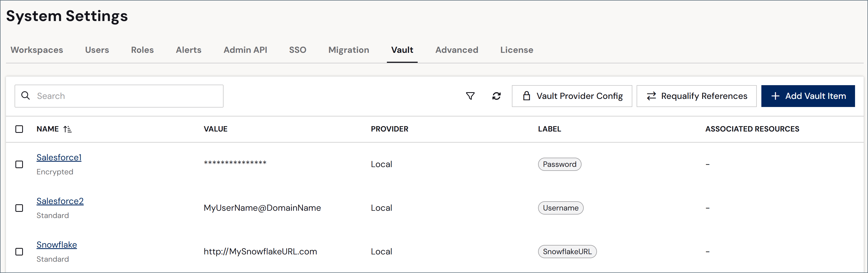Focus the Search input field

click(119, 96)
